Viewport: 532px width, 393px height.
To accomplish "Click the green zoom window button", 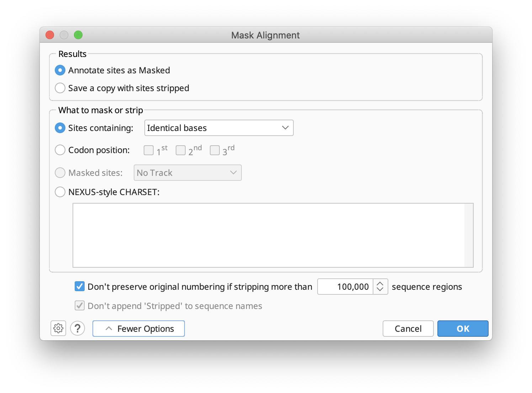I will click(78, 35).
